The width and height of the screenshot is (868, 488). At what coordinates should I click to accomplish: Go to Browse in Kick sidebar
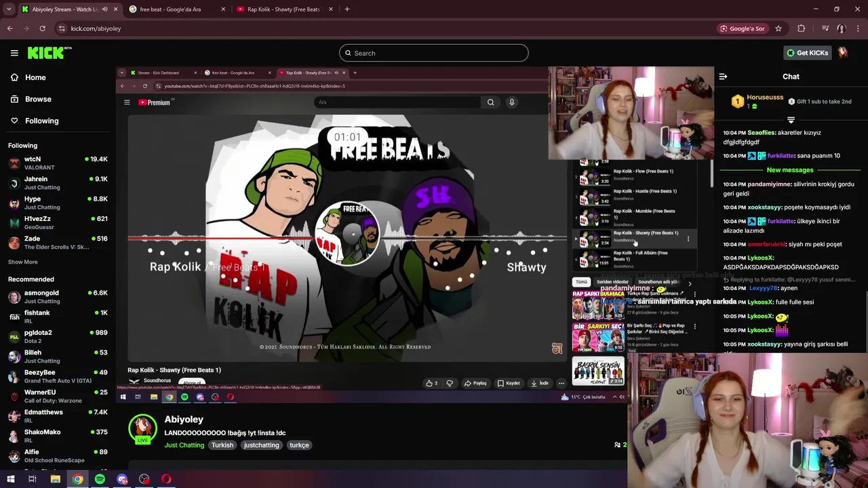point(38,99)
